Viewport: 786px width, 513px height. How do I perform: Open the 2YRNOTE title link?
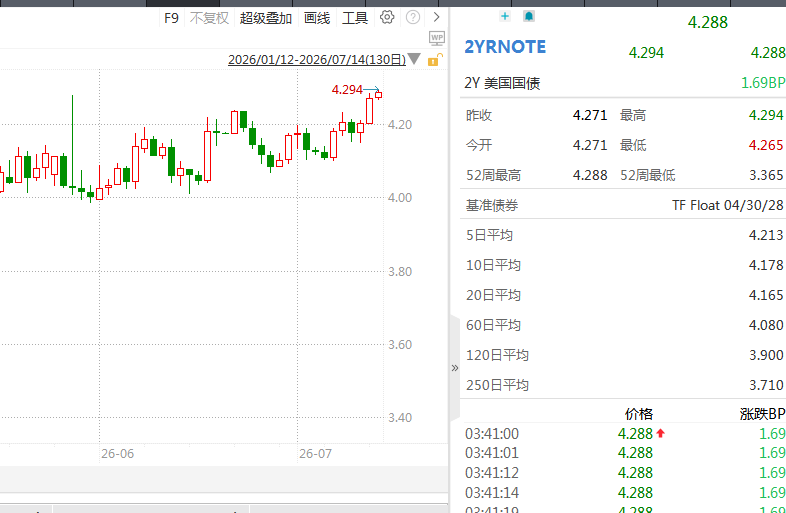(505, 47)
